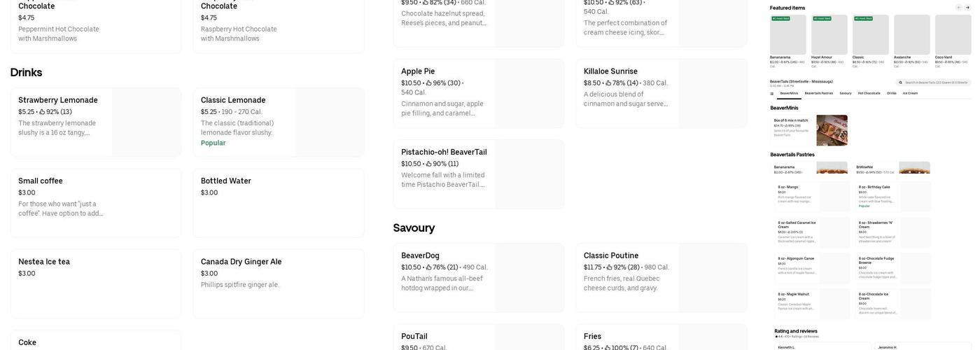Click the thumbs-up icon on Strawberry Lemonade
The width and height of the screenshot is (980, 350).
point(42,112)
